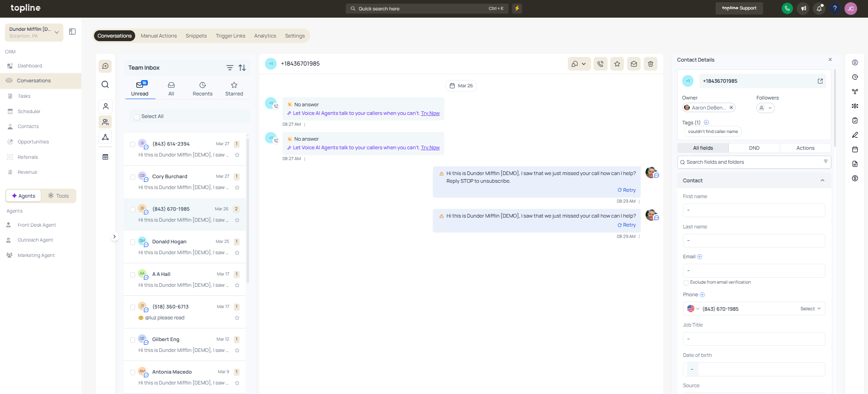Open the phone Select dropdown
This screenshot has height=394, width=868.
click(x=810, y=309)
